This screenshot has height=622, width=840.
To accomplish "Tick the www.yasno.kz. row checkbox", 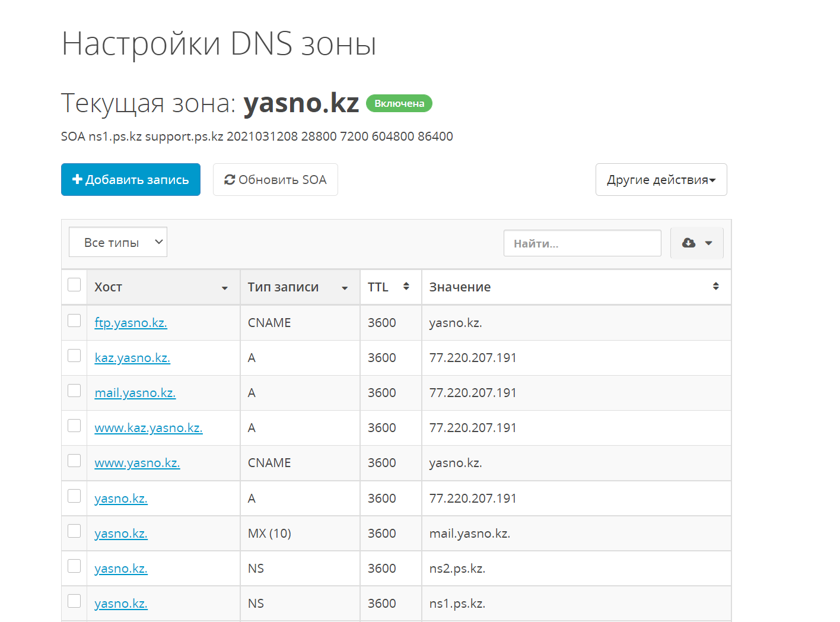I will (x=74, y=461).
